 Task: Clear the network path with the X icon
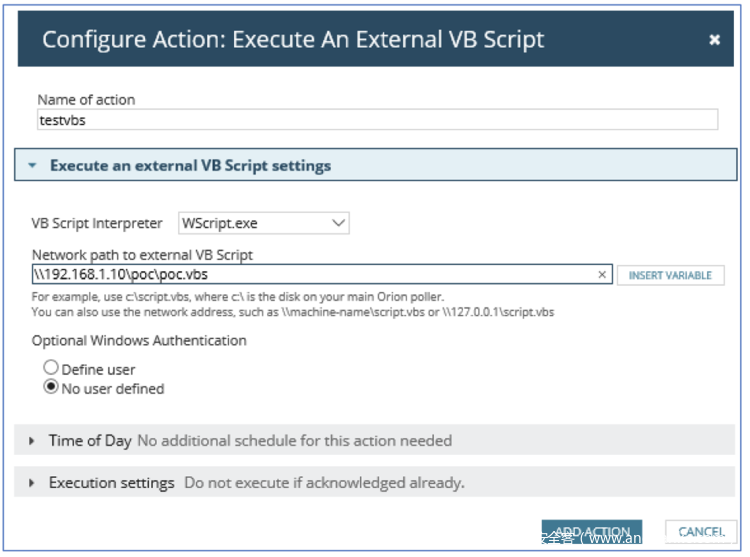pyautogui.click(x=602, y=274)
